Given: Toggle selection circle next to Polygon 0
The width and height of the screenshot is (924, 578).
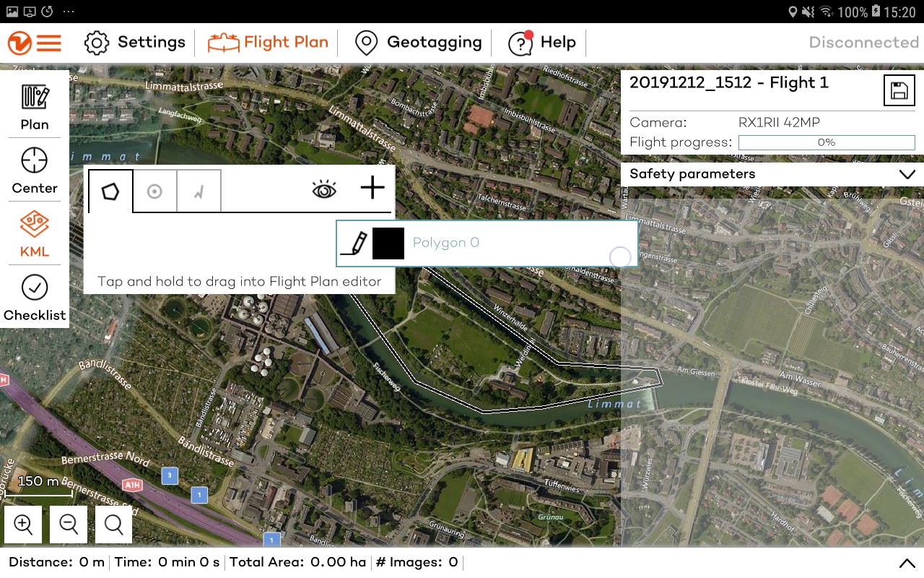Looking at the screenshot, I should click(621, 257).
